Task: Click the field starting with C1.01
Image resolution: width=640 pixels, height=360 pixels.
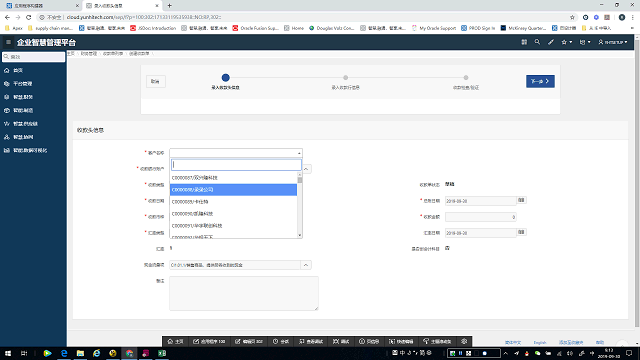Action: pyautogui.click(x=235, y=265)
